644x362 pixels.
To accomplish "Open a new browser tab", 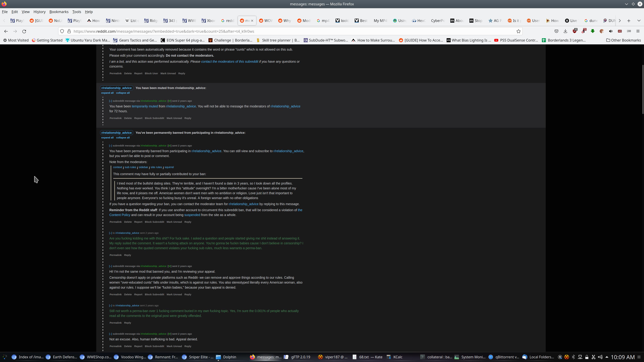I will [629, 21].
